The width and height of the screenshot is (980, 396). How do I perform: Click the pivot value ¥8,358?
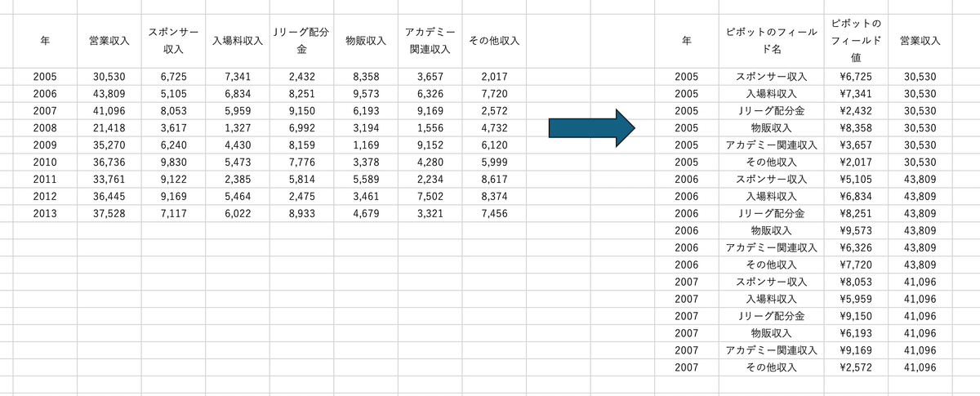(x=855, y=128)
